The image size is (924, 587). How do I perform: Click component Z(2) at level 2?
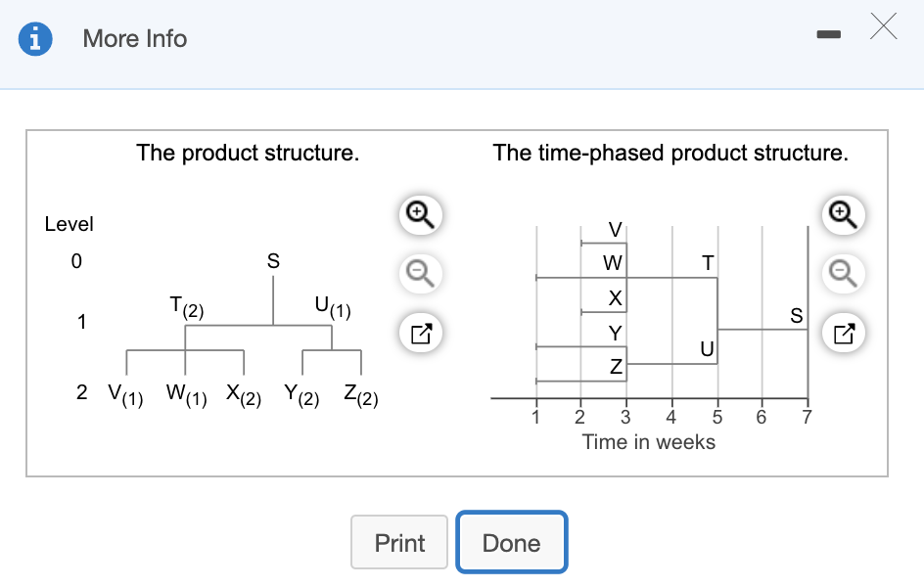360,395
